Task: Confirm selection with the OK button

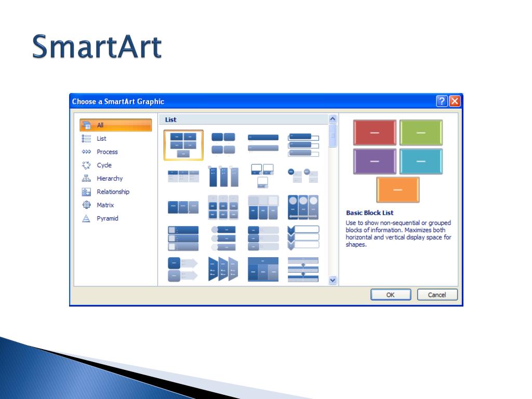Action: tap(391, 295)
